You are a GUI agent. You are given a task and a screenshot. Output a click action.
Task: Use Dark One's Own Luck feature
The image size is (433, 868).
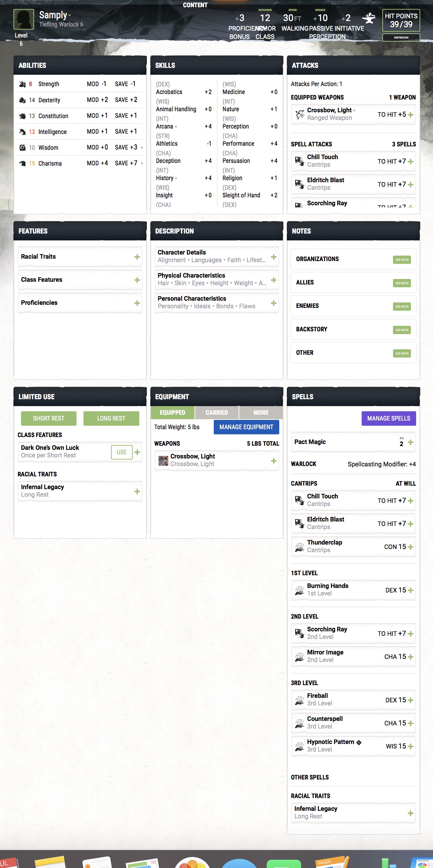coord(122,452)
